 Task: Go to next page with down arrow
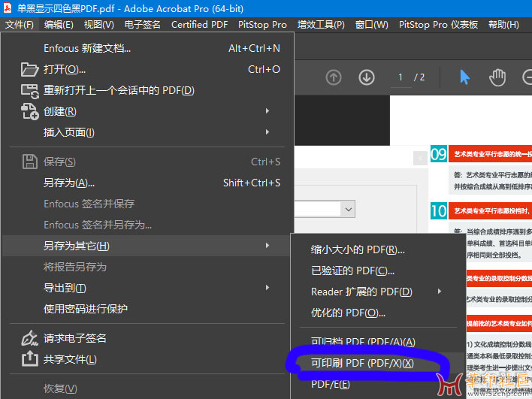tap(367, 77)
